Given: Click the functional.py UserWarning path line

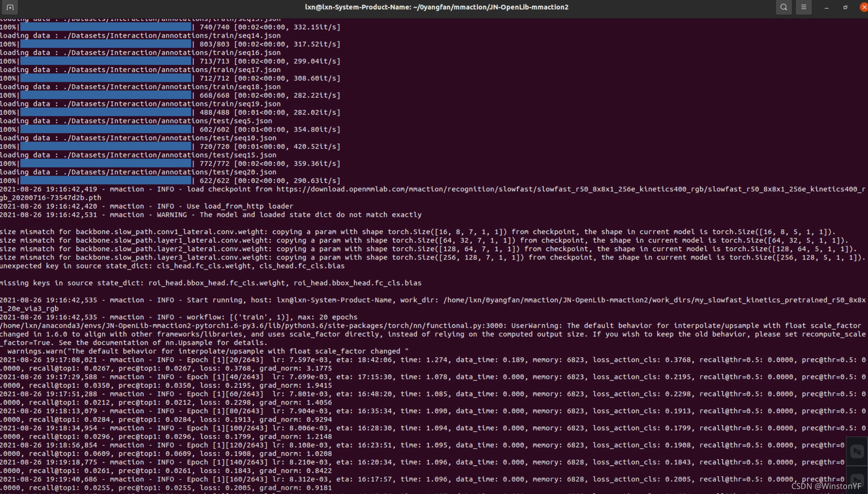Looking at the screenshot, I should (x=431, y=326).
